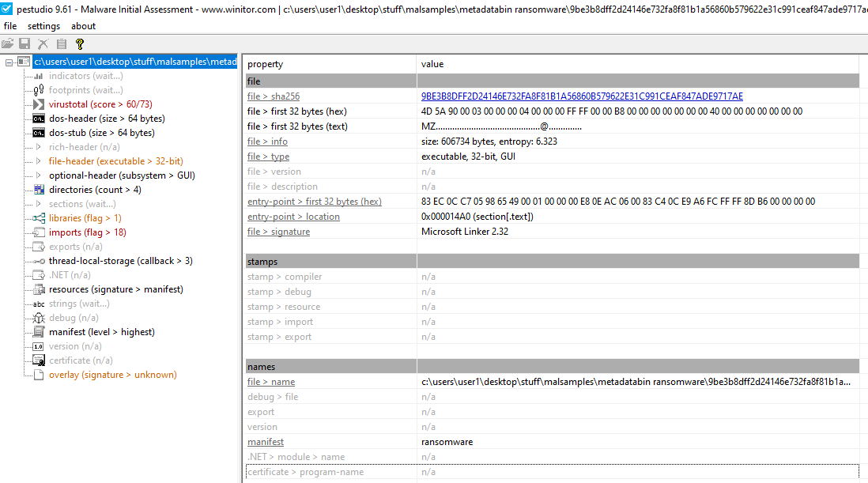868x483 pixels.
Task: Click the .NET node icon
Action: (x=39, y=275)
